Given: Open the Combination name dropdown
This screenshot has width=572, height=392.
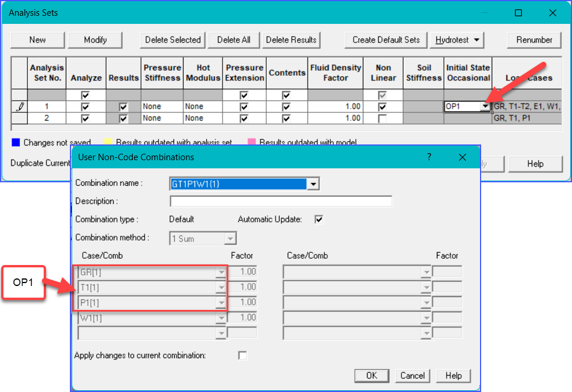Looking at the screenshot, I should (313, 184).
